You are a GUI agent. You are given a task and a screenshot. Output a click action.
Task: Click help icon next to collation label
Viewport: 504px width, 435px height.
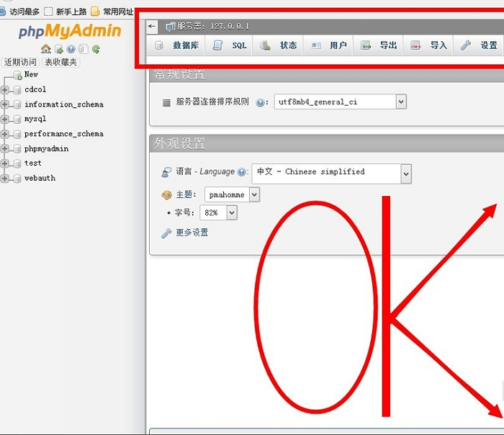tap(261, 102)
